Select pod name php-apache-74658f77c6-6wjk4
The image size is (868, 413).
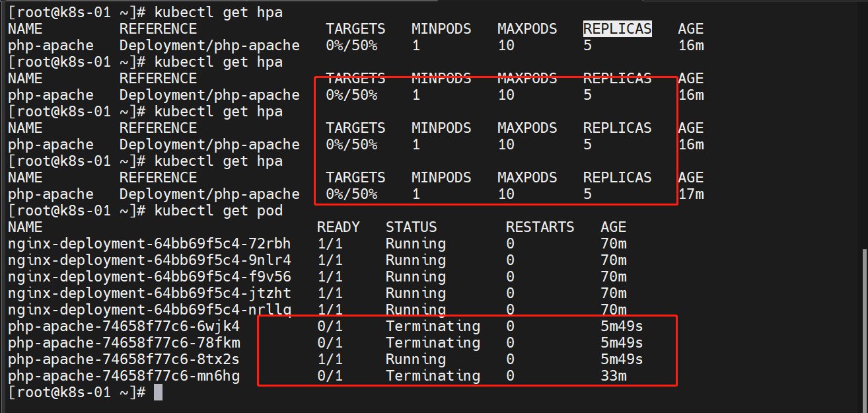tap(124, 326)
